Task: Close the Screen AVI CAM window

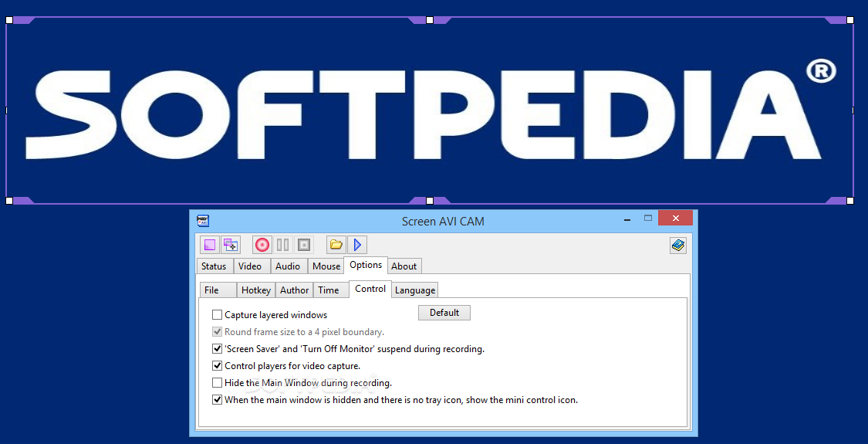Action: pos(675,219)
